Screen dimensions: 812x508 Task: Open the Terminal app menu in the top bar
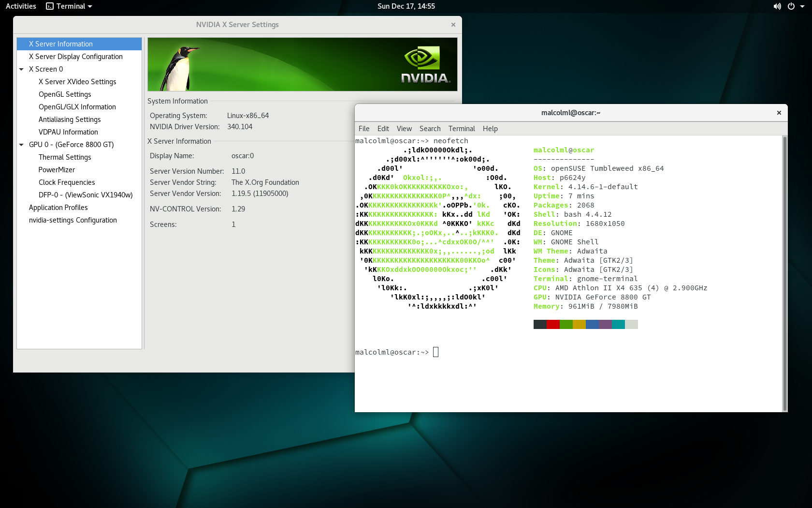[69, 6]
